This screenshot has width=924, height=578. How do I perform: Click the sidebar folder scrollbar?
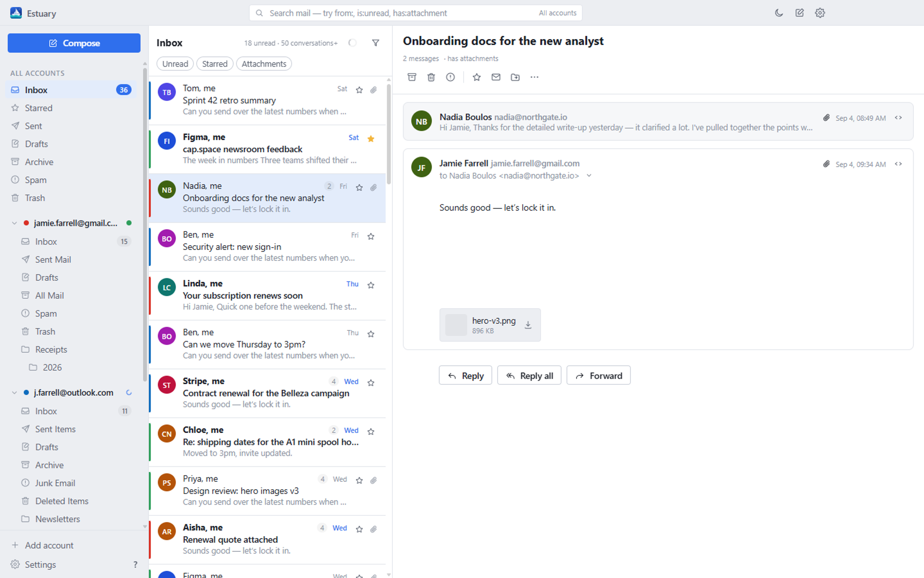coord(145,225)
